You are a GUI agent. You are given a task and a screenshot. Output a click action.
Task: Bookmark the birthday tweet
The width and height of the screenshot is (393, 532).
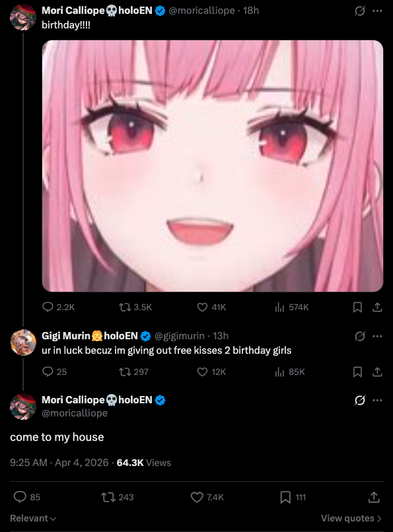[357, 308]
